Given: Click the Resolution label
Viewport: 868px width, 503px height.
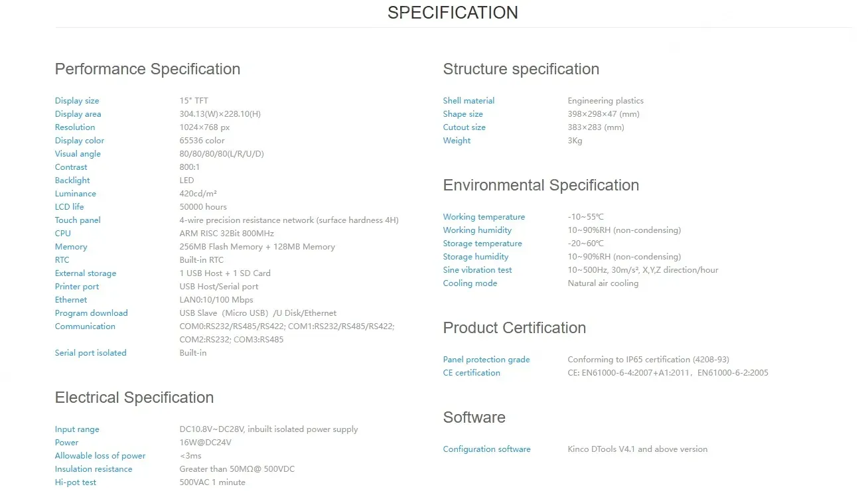Looking at the screenshot, I should pyautogui.click(x=75, y=127).
